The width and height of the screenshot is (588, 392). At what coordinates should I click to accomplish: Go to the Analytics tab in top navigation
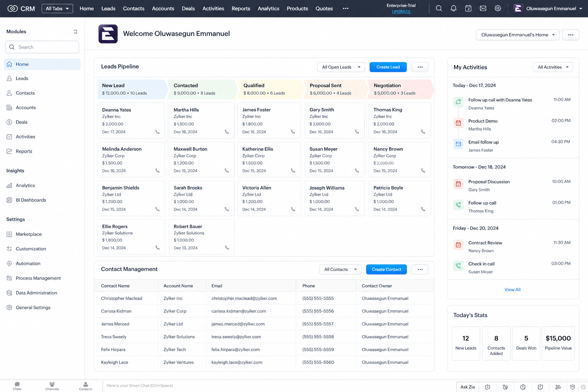point(268,8)
